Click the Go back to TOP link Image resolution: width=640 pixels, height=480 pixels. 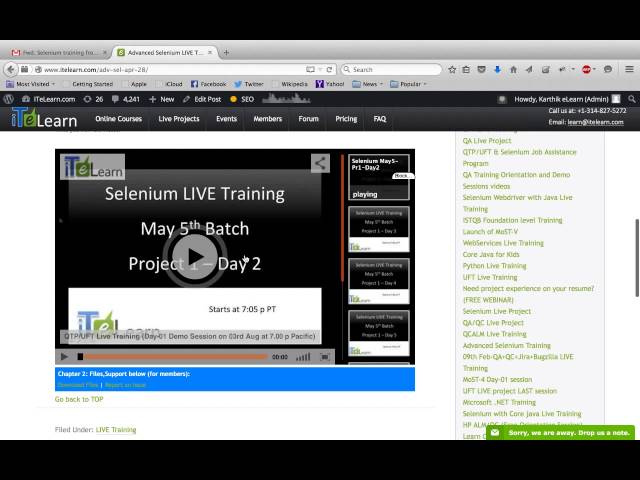tap(79, 399)
